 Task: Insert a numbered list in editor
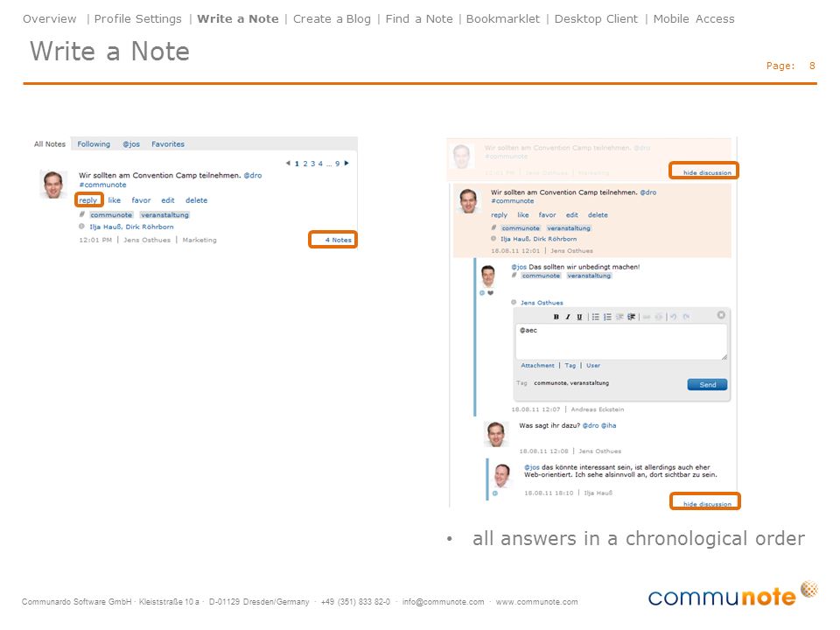coord(607,317)
